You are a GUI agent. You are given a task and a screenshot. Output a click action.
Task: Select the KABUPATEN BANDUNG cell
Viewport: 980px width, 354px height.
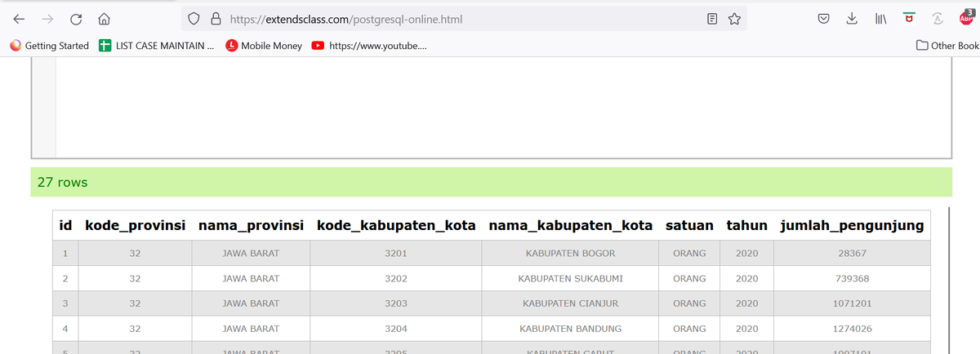tap(571, 329)
